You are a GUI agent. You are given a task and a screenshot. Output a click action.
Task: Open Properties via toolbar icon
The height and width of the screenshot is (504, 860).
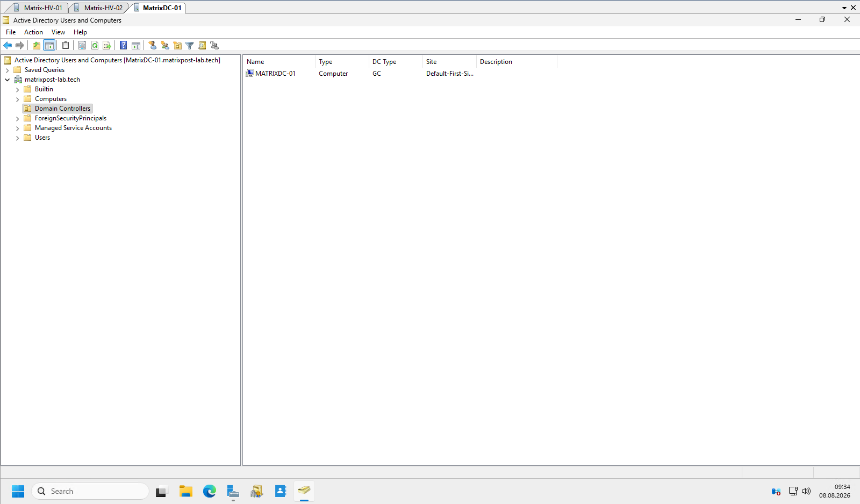[x=82, y=46]
